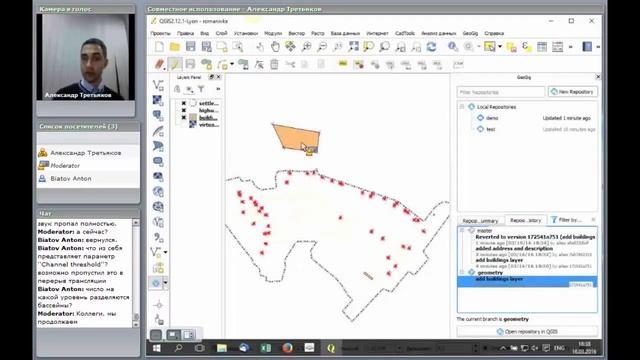Open dropdown next to Select Features tool

click(500, 47)
